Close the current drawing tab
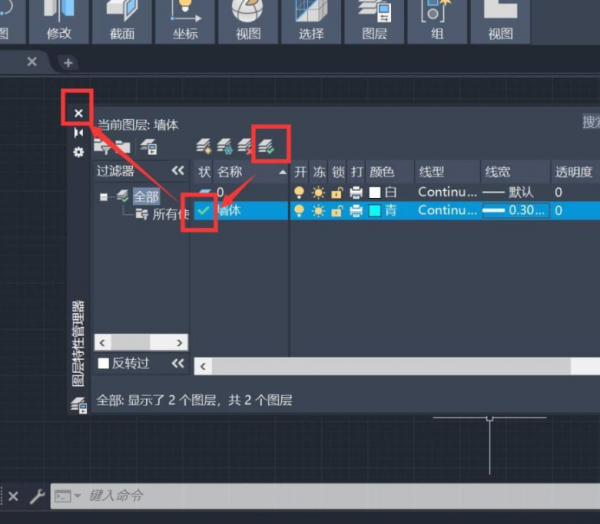Screen dimensions: 600x524 coord(32,62)
